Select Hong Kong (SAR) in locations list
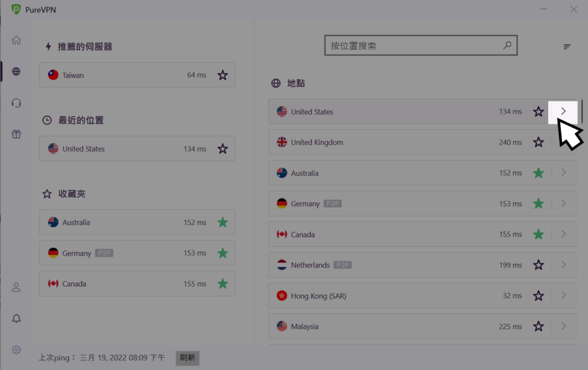 click(422, 295)
